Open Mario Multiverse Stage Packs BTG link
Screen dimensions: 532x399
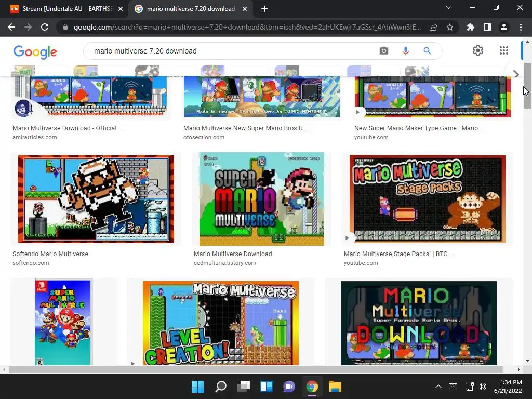[399, 254]
